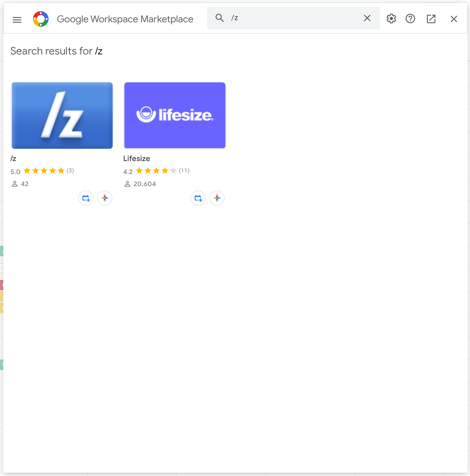
Task: Open Marketplace in a new window
Action: [431, 19]
